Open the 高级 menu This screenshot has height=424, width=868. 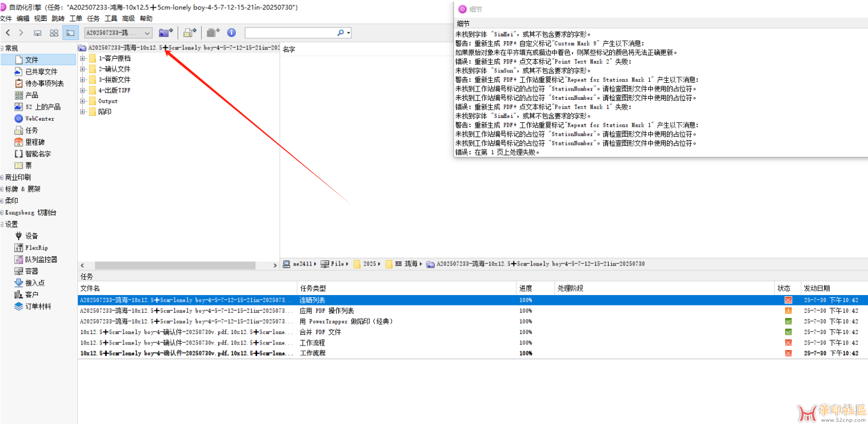[x=128, y=19]
